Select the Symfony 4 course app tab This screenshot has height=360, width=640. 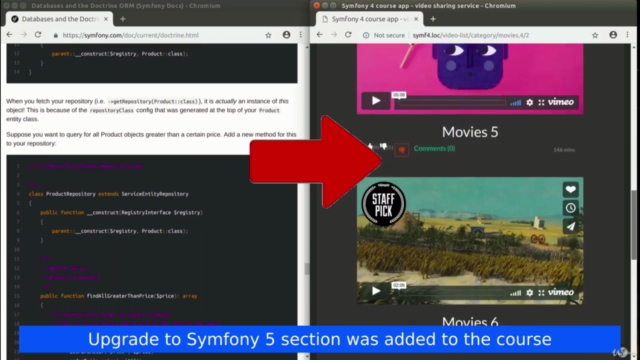370,19
